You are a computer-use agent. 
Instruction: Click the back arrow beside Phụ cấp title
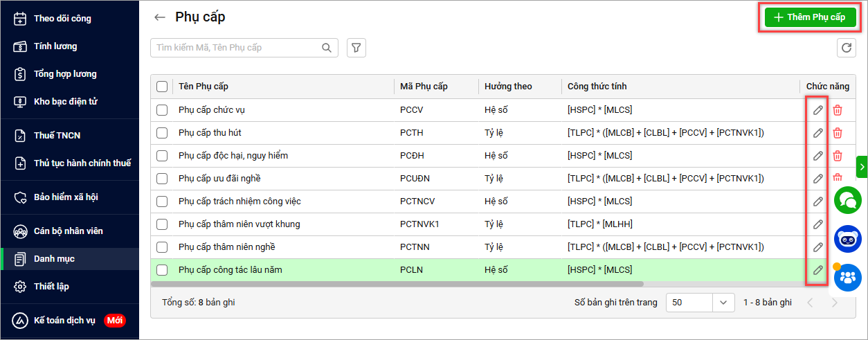160,17
